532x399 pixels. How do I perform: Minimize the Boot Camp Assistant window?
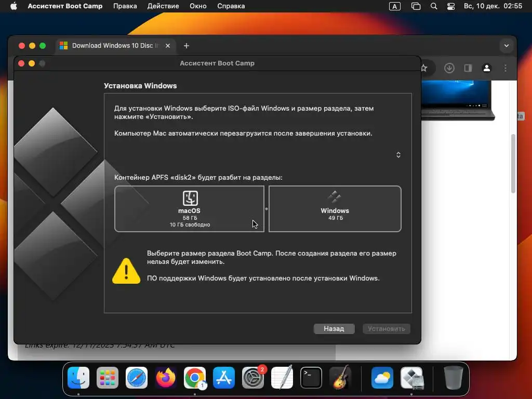click(32, 63)
